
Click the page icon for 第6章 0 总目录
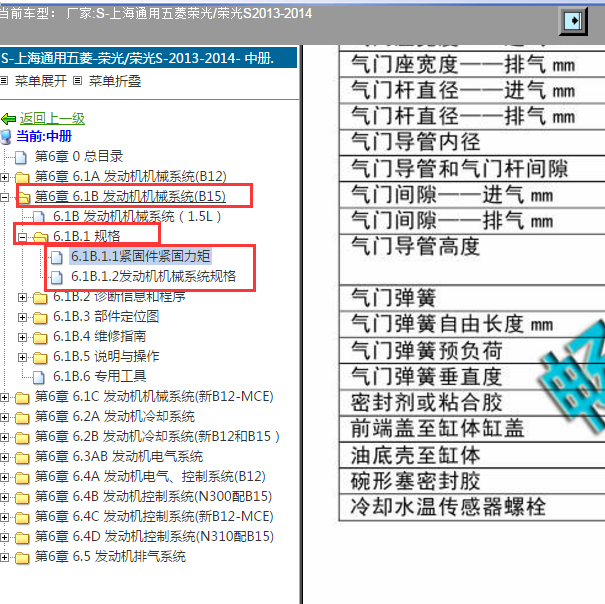tap(20, 157)
